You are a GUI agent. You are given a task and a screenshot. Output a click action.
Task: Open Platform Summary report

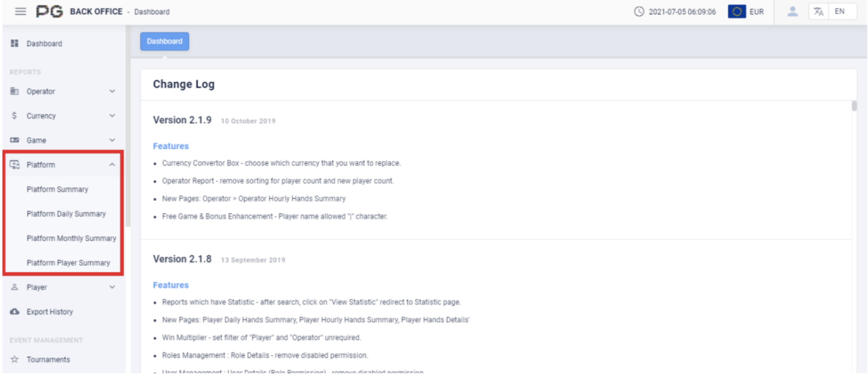coord(57,189)
